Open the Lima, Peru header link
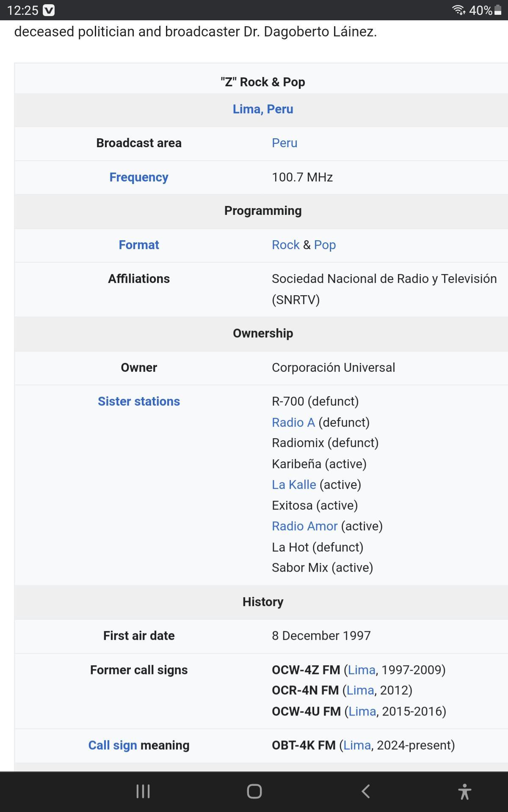The image size is (508, 812). click(x=263, y=109)
